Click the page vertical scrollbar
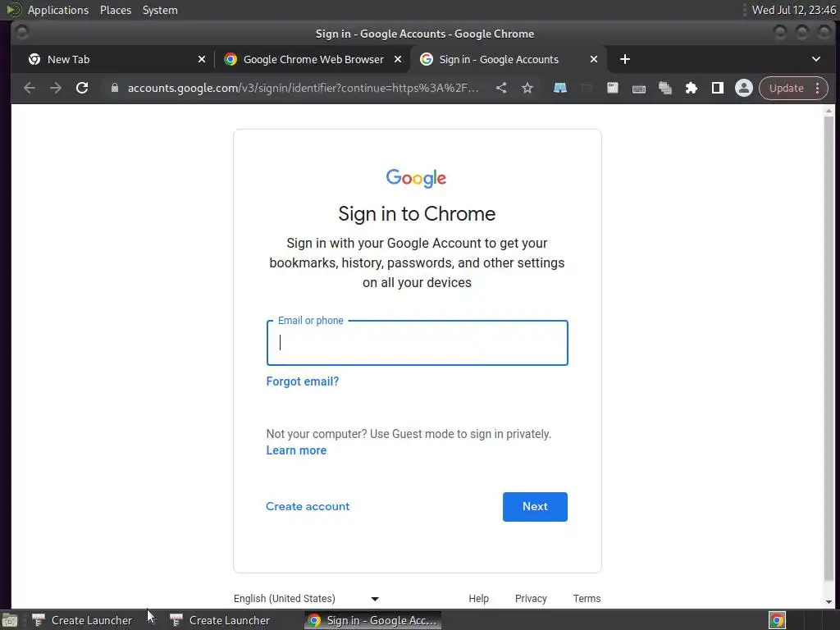 pyautogui.click(x=829, y=348)
